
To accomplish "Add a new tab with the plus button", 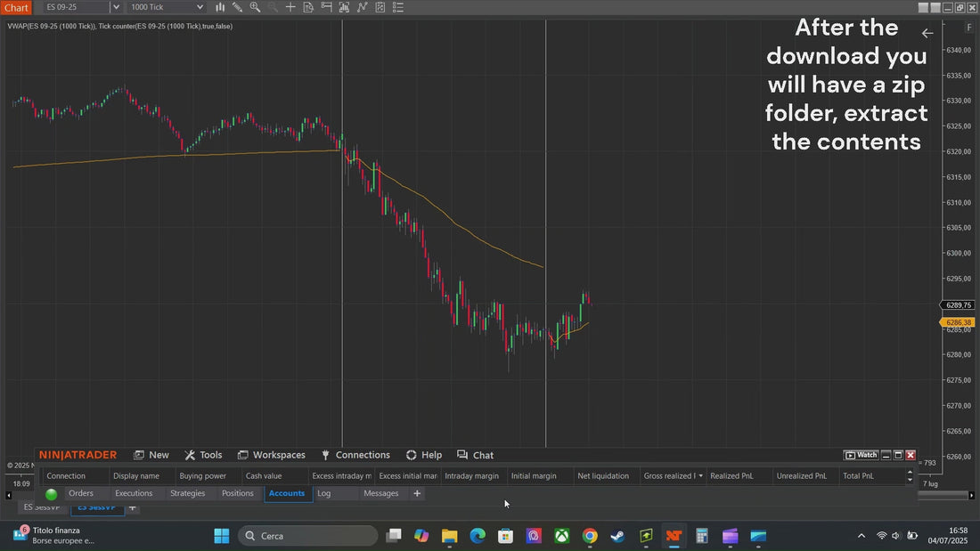I will tap(417, 493).
